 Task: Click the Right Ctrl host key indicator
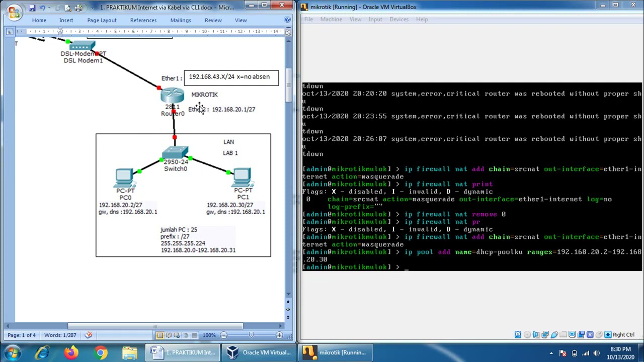point(619,335)
